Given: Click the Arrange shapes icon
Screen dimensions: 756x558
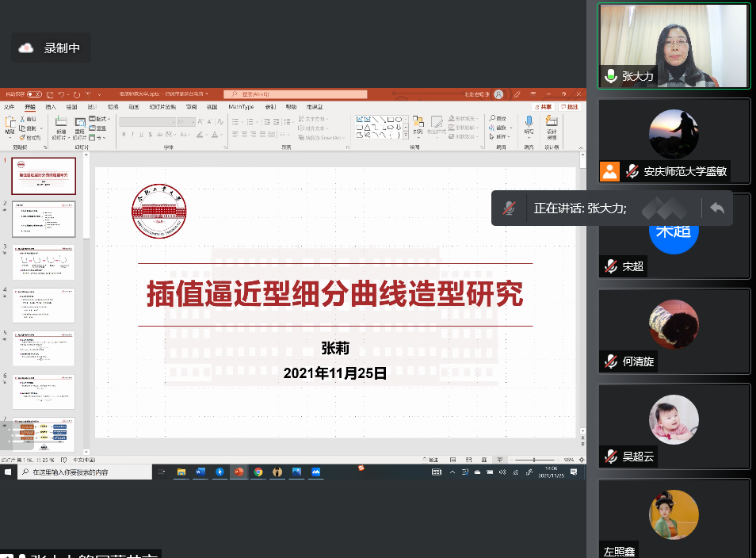Looking at the screenshot, I should pos(418,124).
